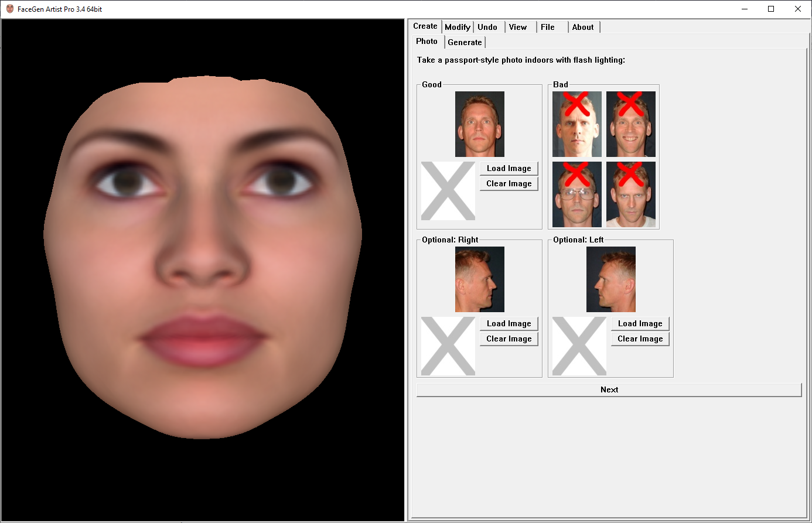Click the empty X placeholder in Optional: Right
812x523 pixels.
pyautogui.click(x=448, y=346)
